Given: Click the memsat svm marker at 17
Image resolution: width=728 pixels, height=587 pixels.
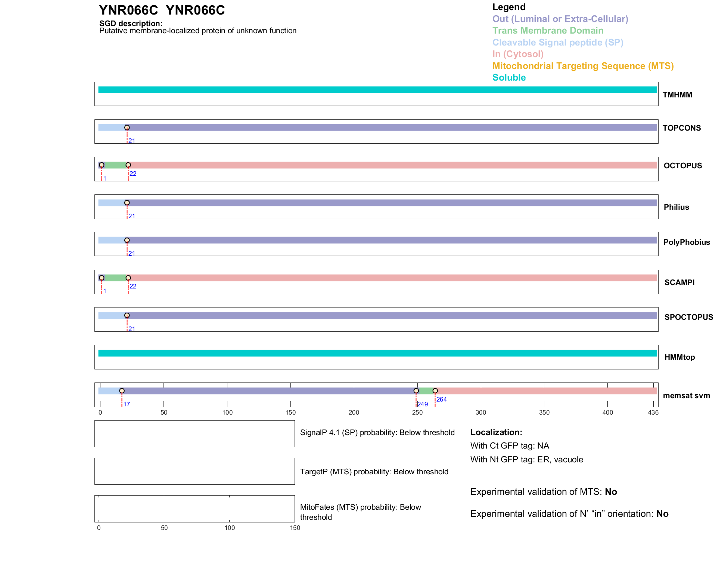Looking at the screenshot, I should pyautogui.click(x=122, y=391).
